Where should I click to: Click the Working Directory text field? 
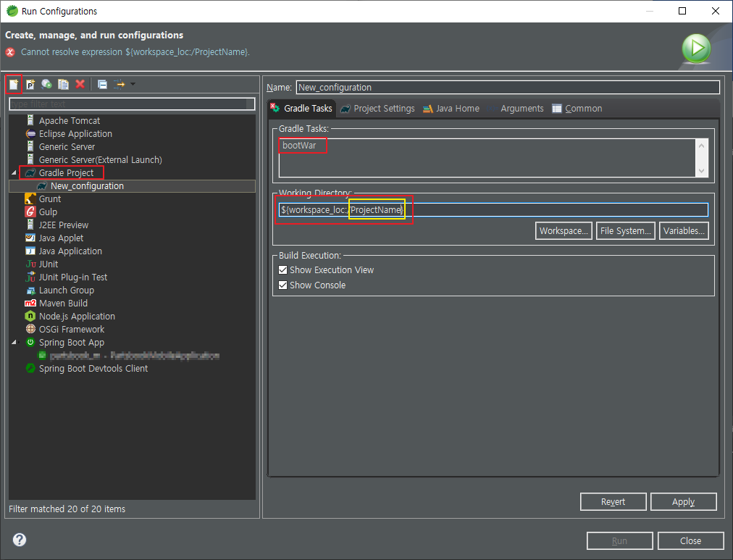494,210
